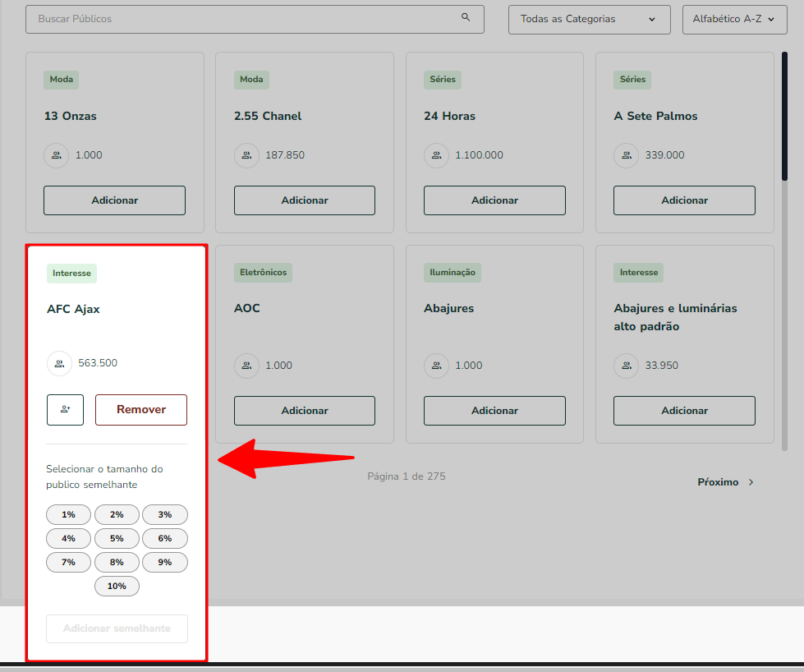
Task: Click the Adicionar semelhante button
Action: 117,628
